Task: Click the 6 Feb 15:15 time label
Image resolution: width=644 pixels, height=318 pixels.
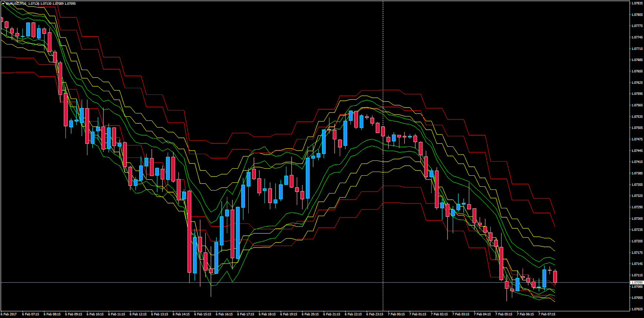Action: click(x=202, y=314)
